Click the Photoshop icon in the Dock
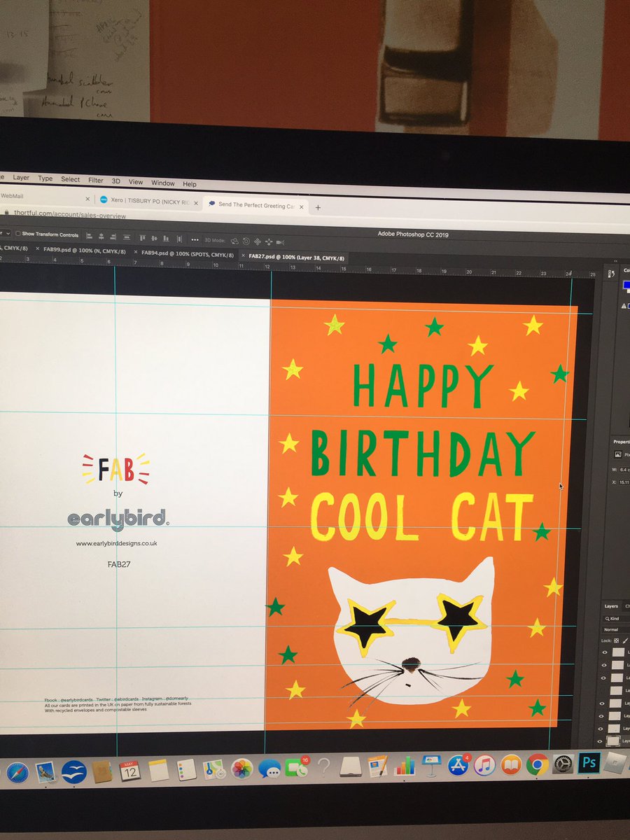The width and height of the screenshot is (630, 840). [589, 763]
